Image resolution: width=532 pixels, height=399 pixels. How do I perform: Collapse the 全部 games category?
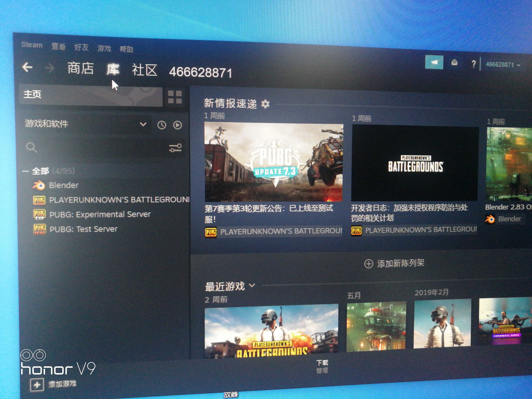25,171
